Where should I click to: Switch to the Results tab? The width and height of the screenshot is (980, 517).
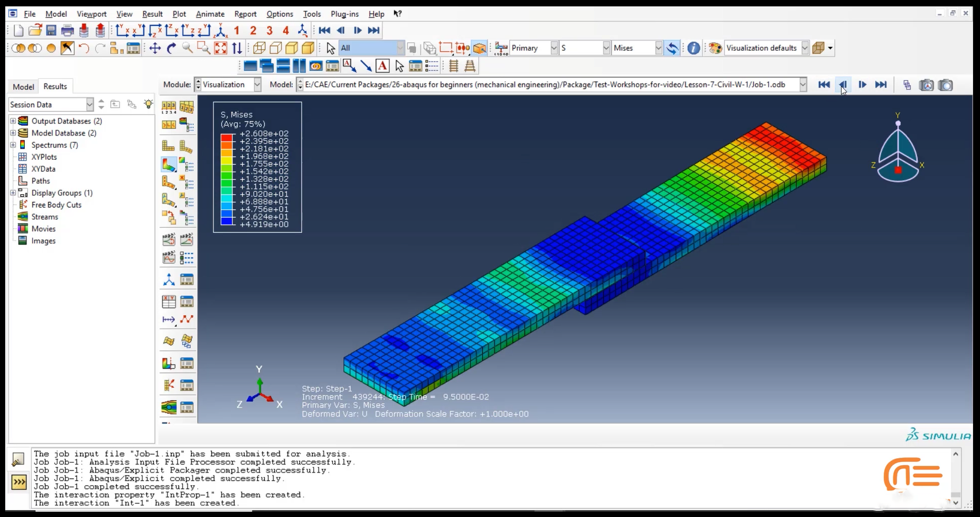pos(55,86)
